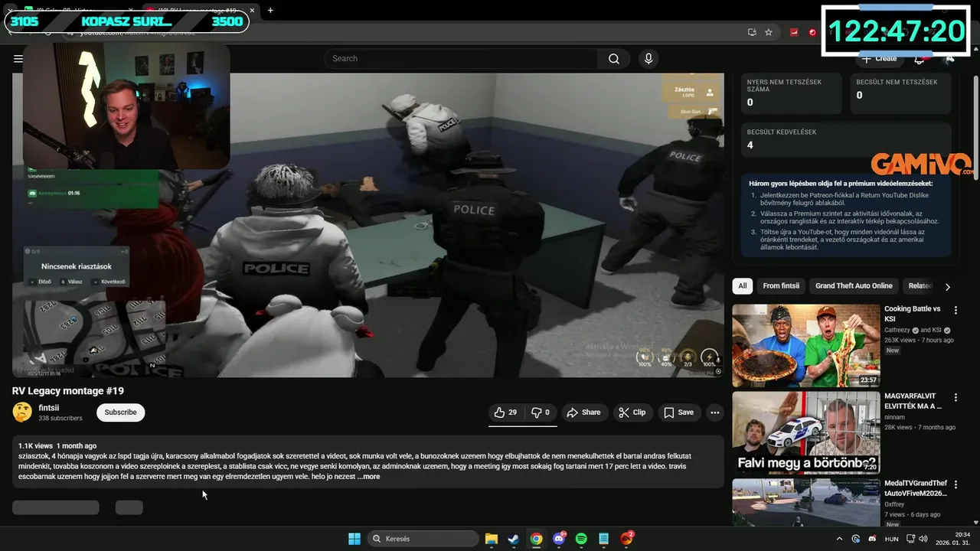Open EA app icon with badge 2
The height and width of the screenshot is (551, 980).
[626, 539]
